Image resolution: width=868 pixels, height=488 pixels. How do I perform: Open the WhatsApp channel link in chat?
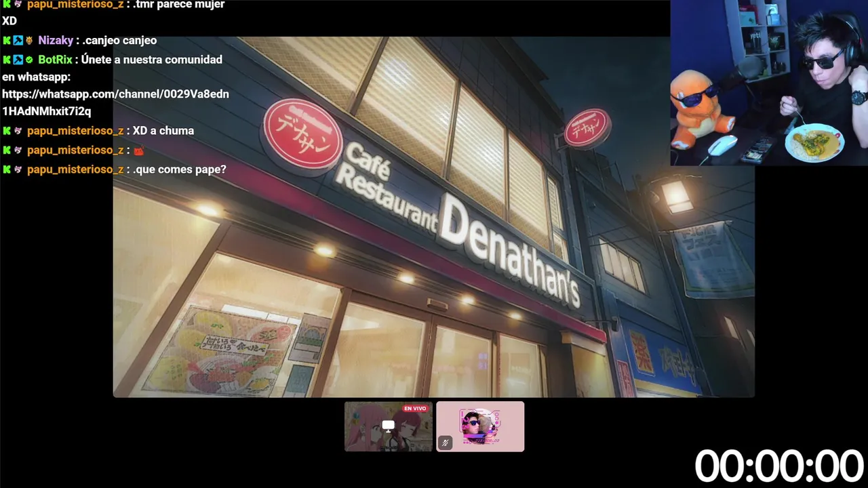click(115, 102)
